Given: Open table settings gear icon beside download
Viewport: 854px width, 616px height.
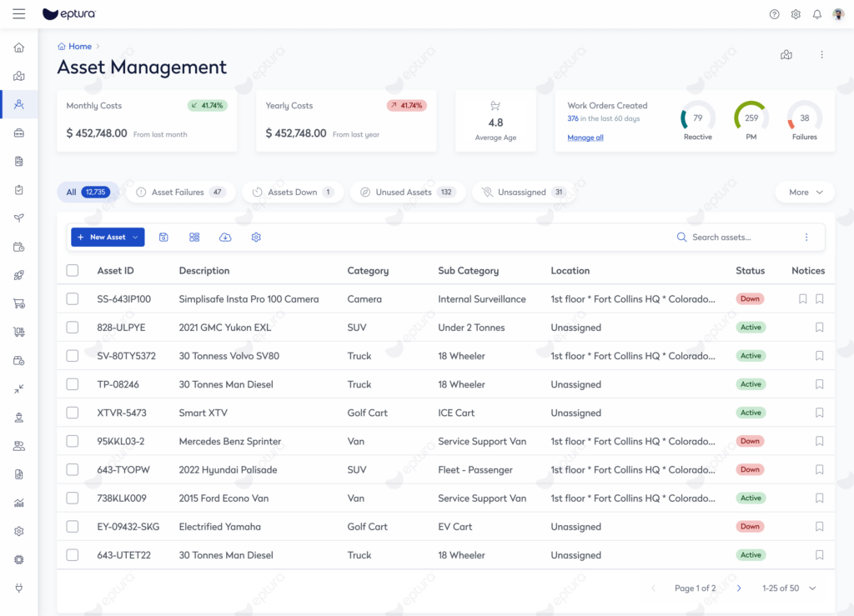Looking at the screenshot, I should (256, 238).
